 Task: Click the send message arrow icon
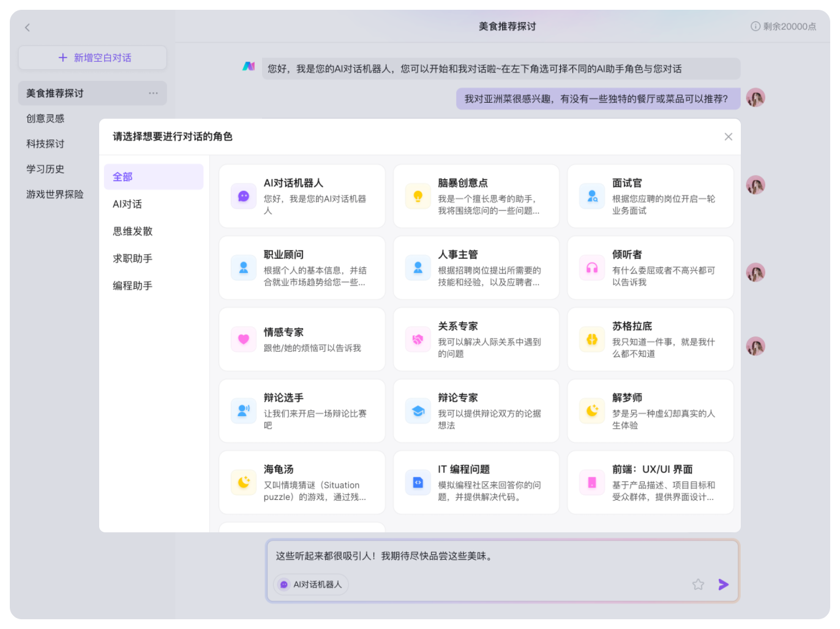click(x=724, y=584)
